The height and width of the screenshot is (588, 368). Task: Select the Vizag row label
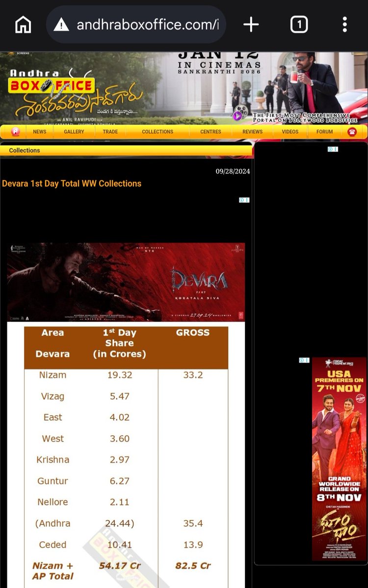(x=53, y=396)
